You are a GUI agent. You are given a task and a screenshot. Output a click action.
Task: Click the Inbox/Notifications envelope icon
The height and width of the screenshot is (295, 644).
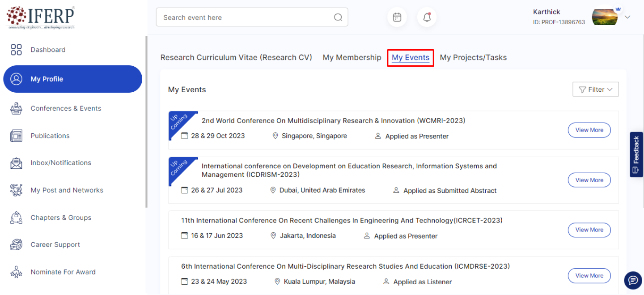[16, 163]
